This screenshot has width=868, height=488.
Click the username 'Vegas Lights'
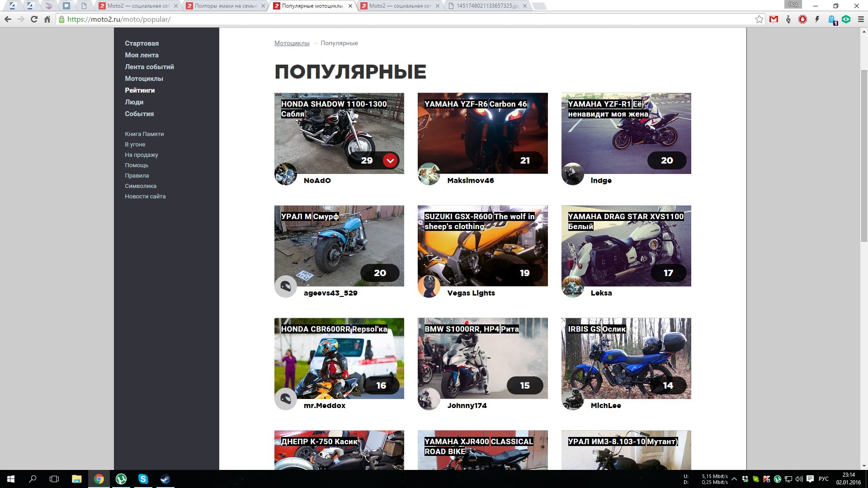click(471, 293)
